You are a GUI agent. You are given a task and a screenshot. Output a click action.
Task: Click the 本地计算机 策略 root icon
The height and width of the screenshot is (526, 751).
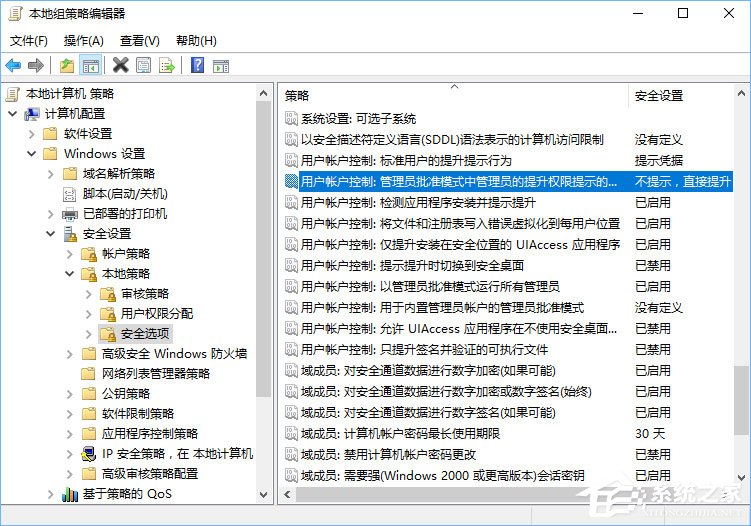[13, 94]
